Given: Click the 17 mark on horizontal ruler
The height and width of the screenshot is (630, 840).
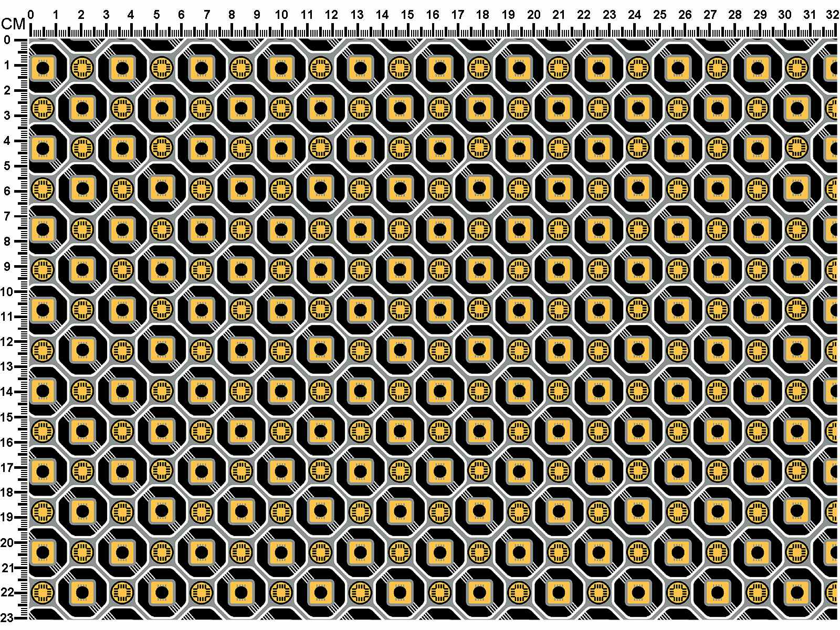Looking at the screenshot, I should click(x=458, y=15).
